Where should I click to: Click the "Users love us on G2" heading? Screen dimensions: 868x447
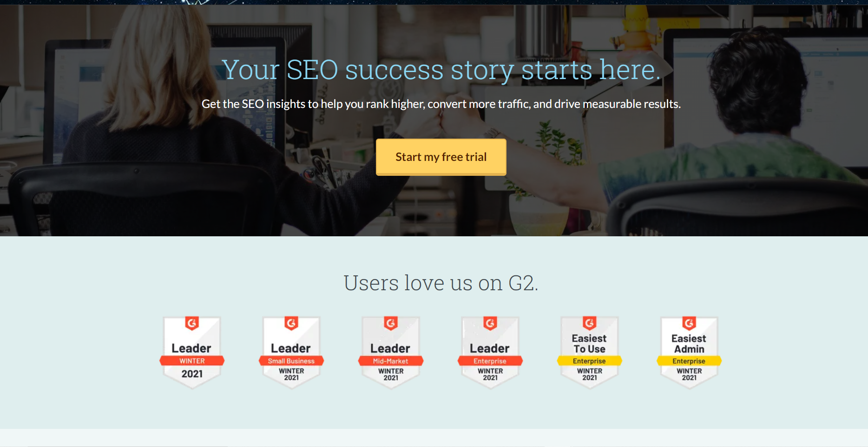pos(441,283)
